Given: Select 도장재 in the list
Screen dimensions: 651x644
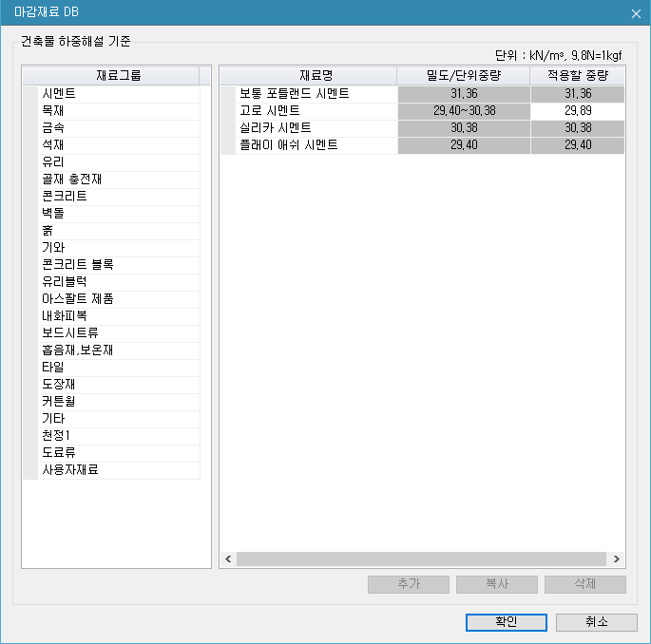Looking at the screenshot, I should pos(119,385).
